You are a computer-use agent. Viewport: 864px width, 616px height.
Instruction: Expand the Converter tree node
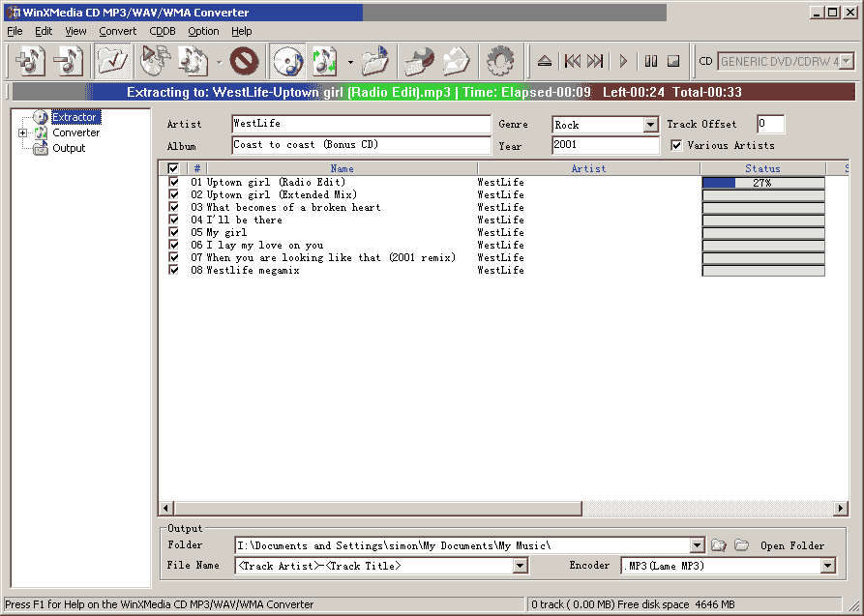point(22,132)
